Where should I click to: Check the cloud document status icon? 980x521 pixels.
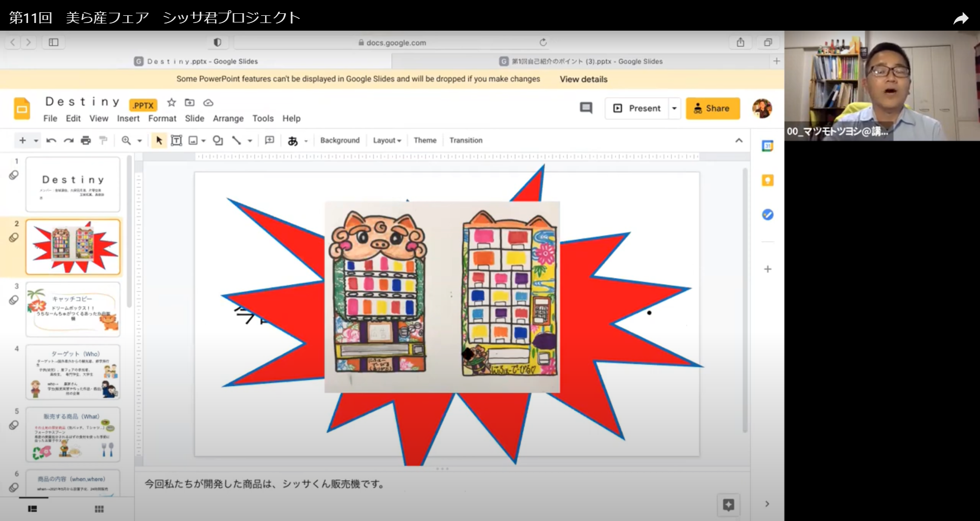coord(208,103)
